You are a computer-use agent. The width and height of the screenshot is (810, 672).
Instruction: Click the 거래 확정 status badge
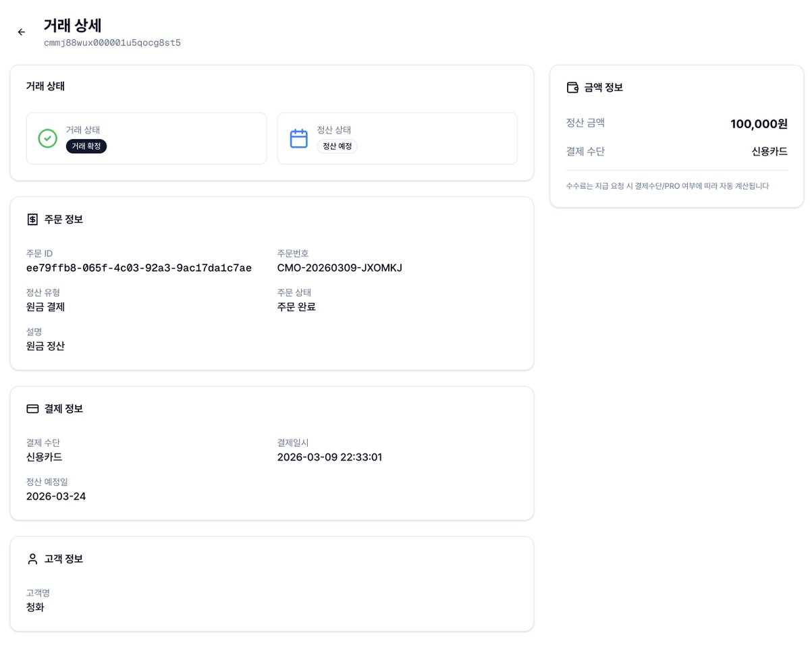(86, 146)
